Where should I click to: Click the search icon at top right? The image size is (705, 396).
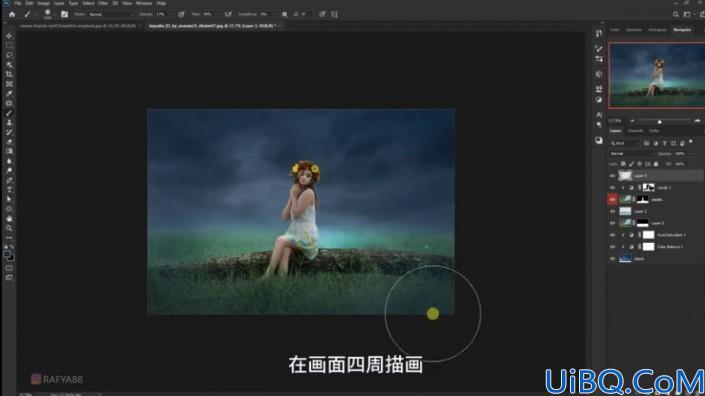pos(676,14)
